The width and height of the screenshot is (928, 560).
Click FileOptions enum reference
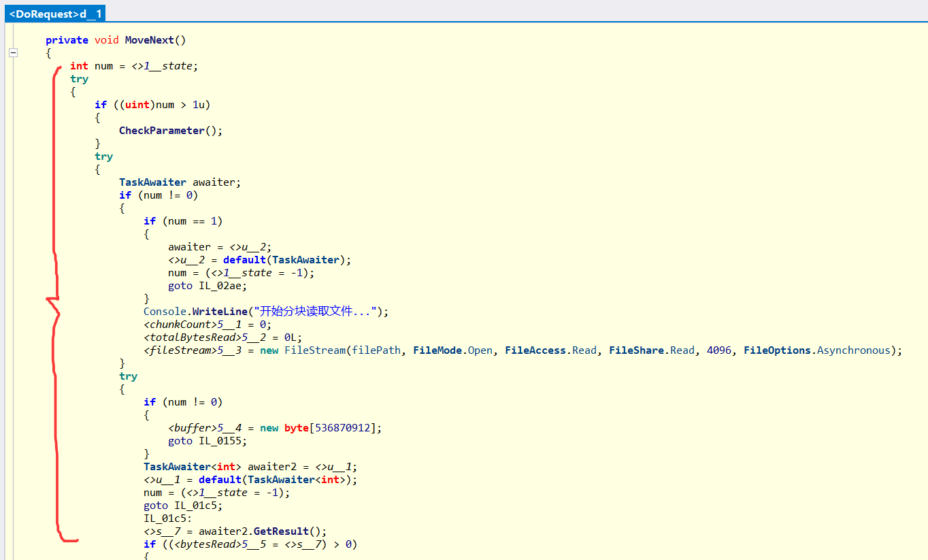(x=777, y=350)
